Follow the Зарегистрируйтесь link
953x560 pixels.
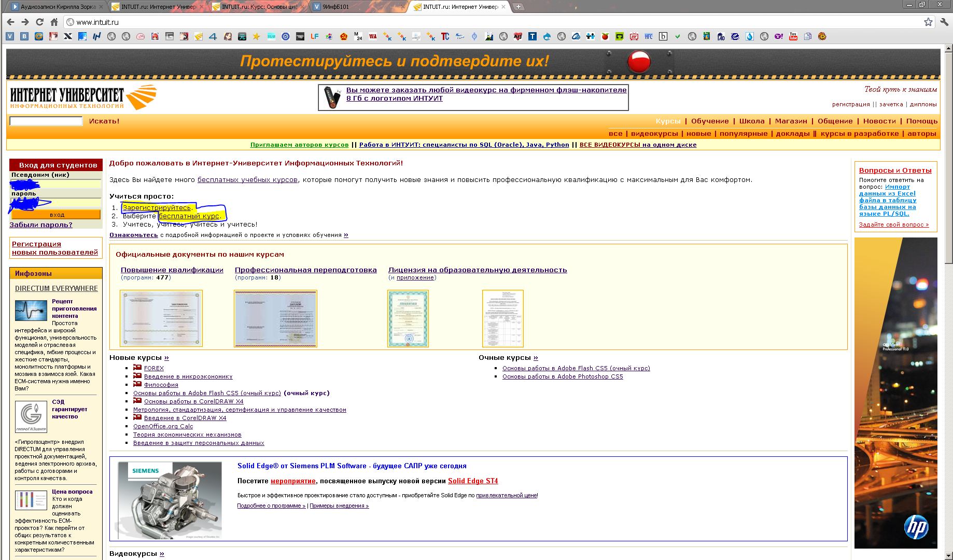[157, 208]
